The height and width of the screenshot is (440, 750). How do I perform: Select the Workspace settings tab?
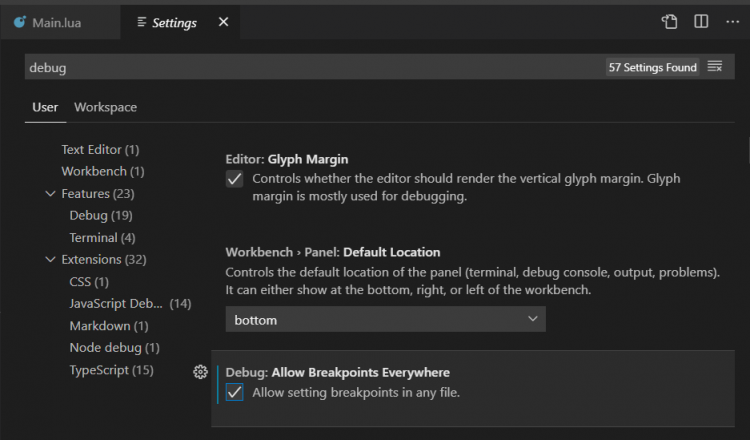click(105, 107)
